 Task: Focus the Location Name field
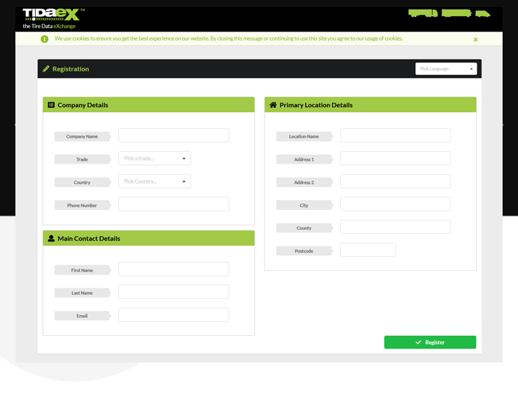point(395,136)
